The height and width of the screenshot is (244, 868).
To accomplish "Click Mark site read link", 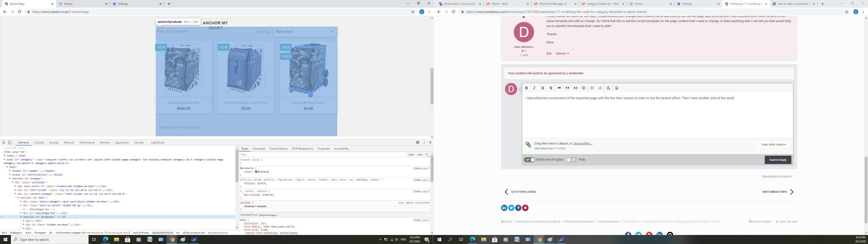I will tap(787, 221).
